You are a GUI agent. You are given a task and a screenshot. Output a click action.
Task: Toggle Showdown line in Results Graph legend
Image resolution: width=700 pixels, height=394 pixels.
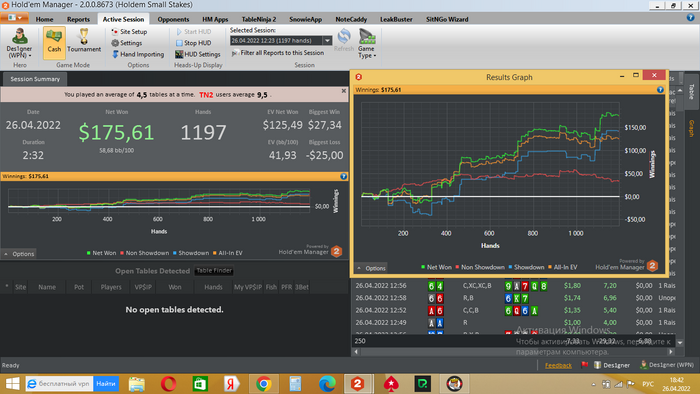[526, 267]
